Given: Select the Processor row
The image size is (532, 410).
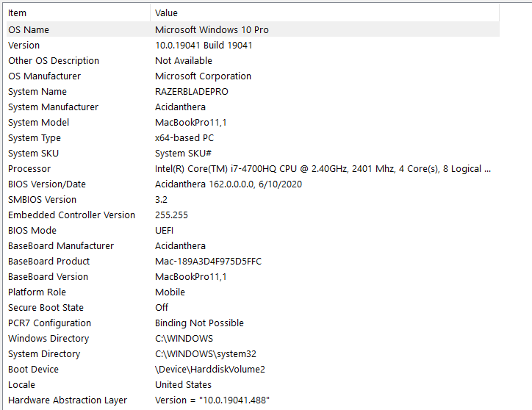Looking at the screenshot, I should coord(29,168).
